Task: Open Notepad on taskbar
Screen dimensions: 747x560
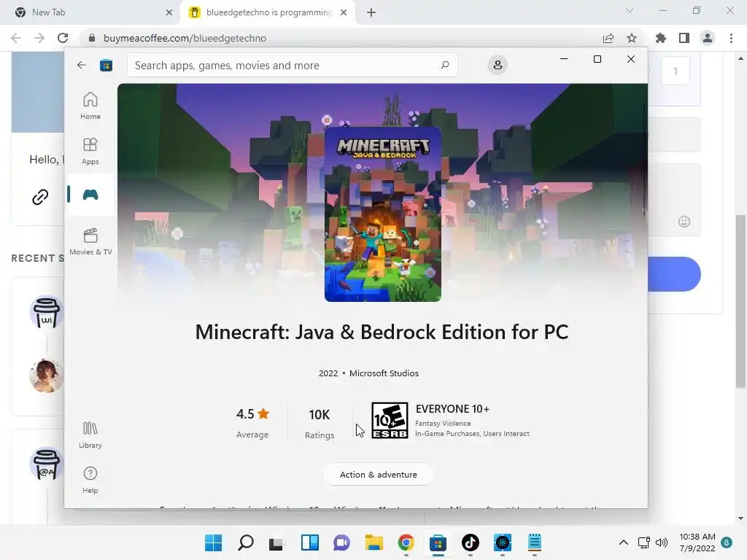Action: click(x=535, y=542)
